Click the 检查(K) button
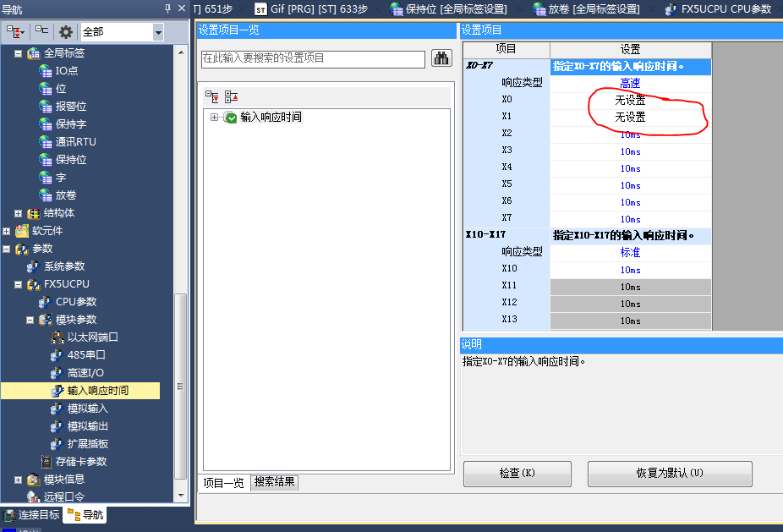This screenshot has height=532, width=783. pyautogui.click(x=517, y=474)
